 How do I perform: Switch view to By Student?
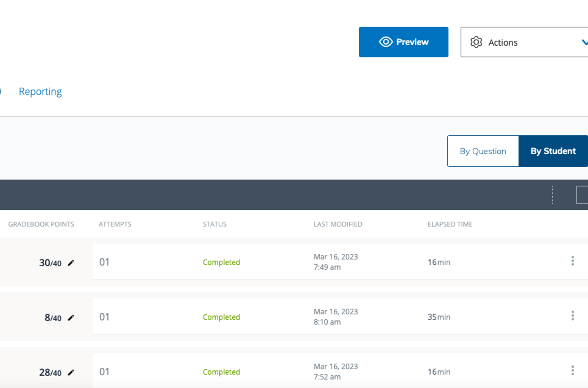[x=553, y=151]
